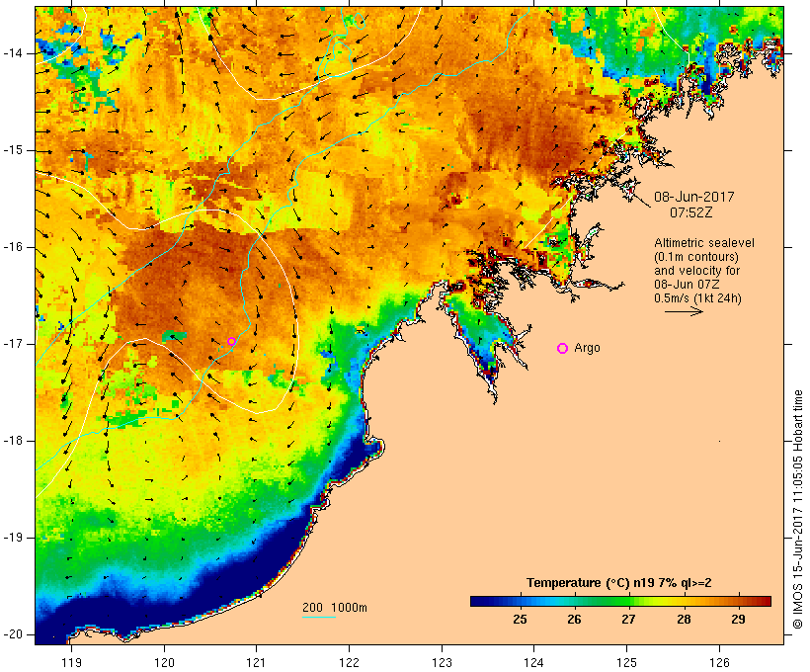Click the date text 08-Jun-2017
Screen dimensions: 810x672
click(x=694, y=197)
